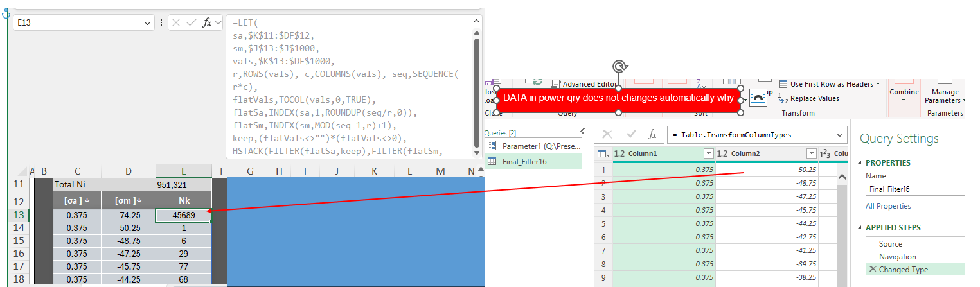Select column E header in Excel
The height and width of the screenshot is (287, 980).
tap(183, 170)
